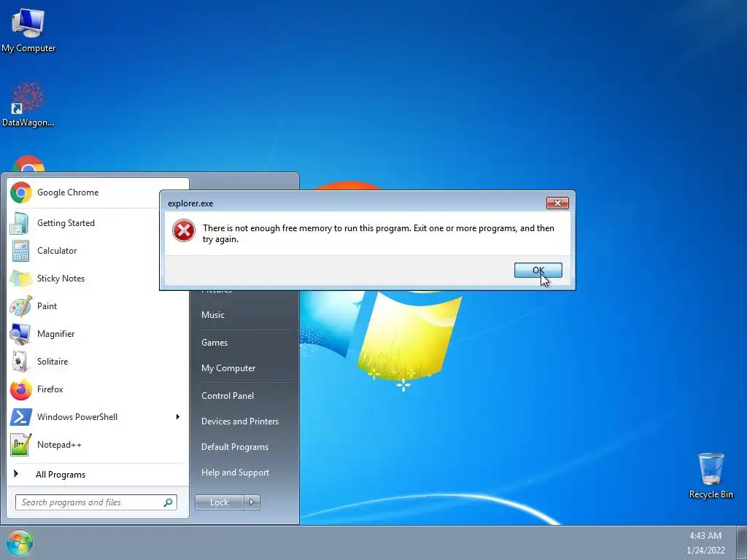Close the explorer.exe error dialog
Screen dimensions: 747x560
557,203
